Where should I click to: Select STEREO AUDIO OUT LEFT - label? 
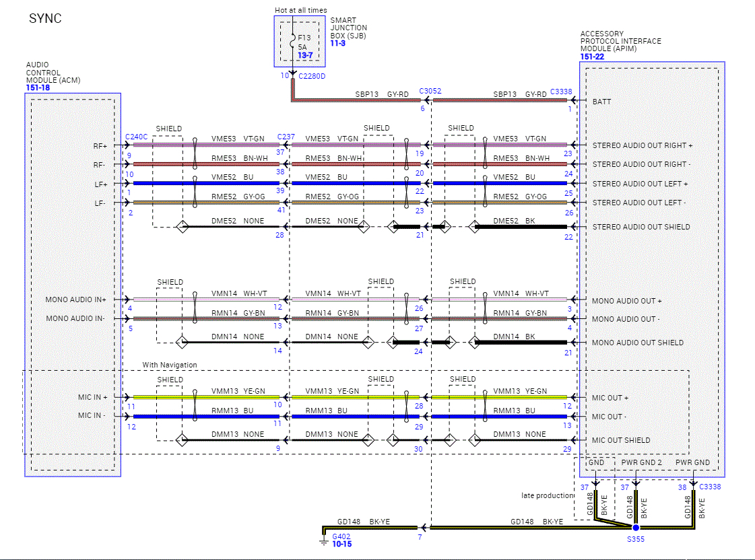click(639, 203)
